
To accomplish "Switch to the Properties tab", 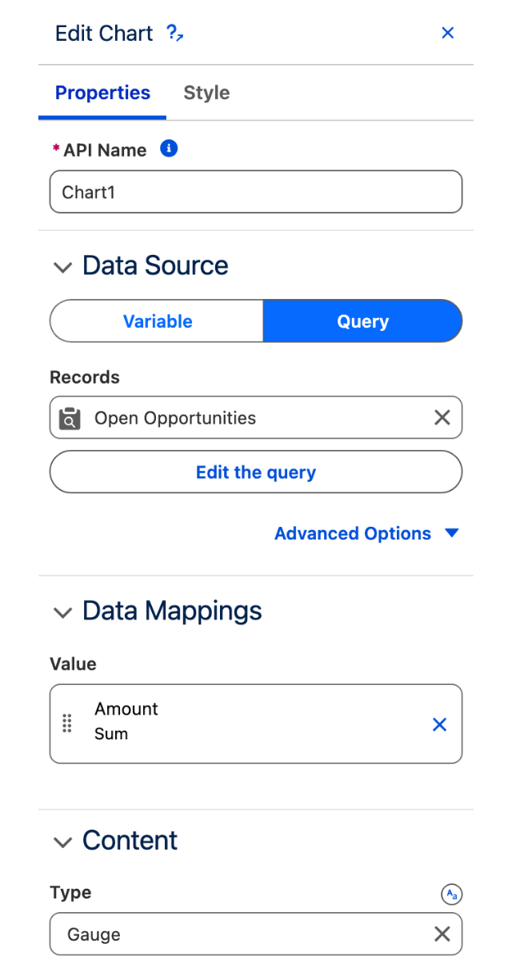I will 102,93.
